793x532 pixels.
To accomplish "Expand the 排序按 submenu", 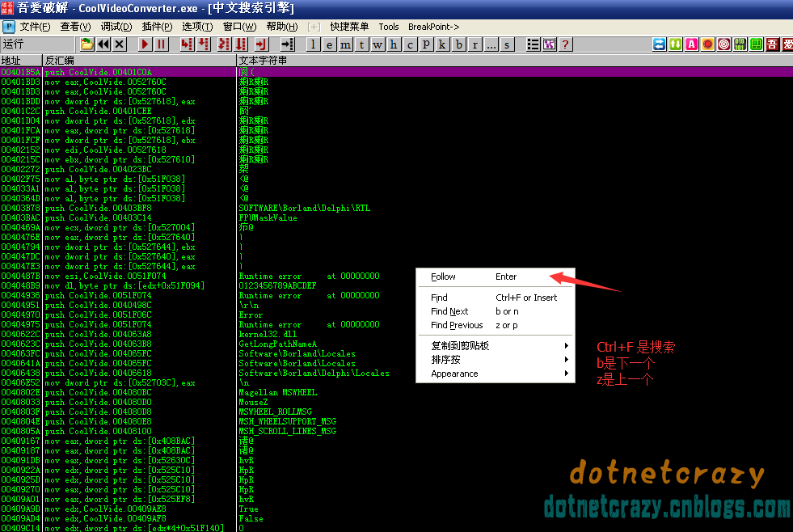I will [x=495, y=360].
